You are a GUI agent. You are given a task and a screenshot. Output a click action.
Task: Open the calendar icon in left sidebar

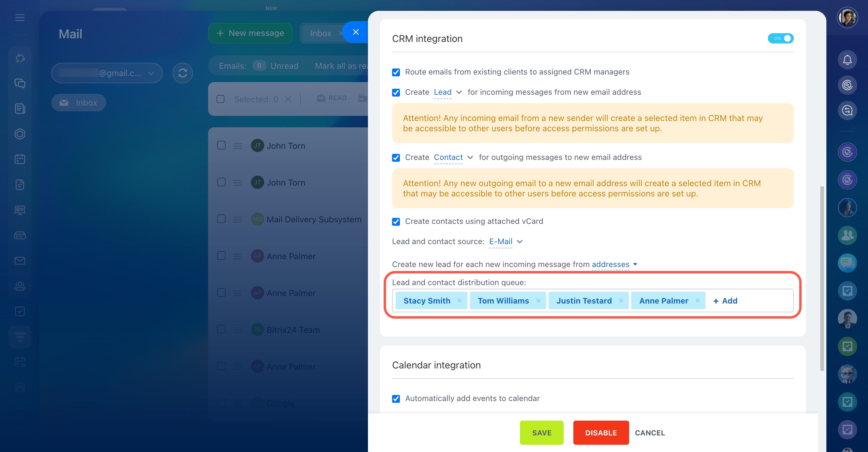tap(20, 159)
